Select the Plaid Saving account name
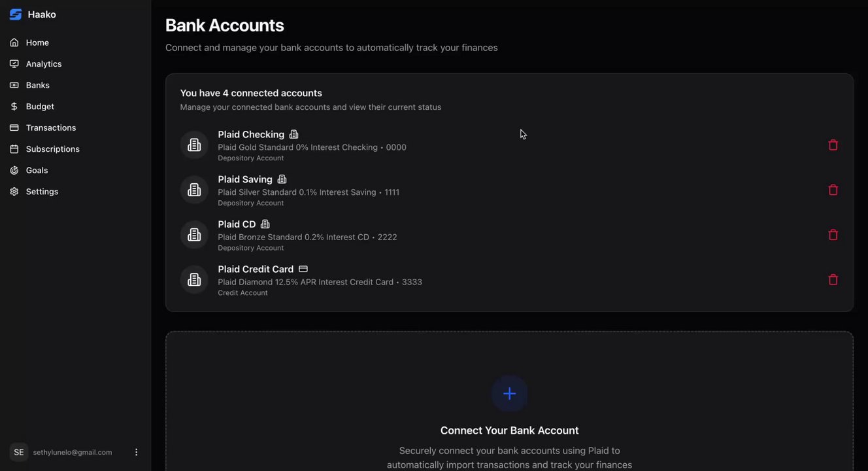The image size is (868, 471). [245, 179]
